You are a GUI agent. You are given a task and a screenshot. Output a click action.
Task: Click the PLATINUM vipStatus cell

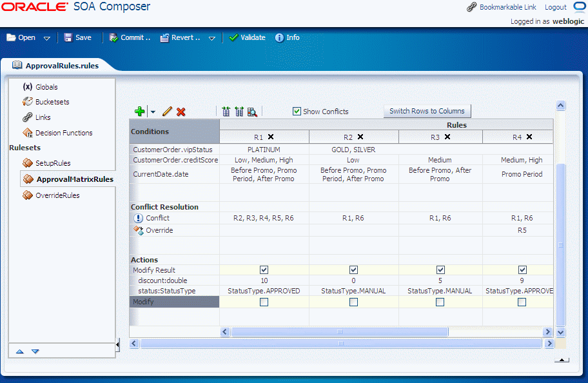pyautogui.click(x=264, y=150)
